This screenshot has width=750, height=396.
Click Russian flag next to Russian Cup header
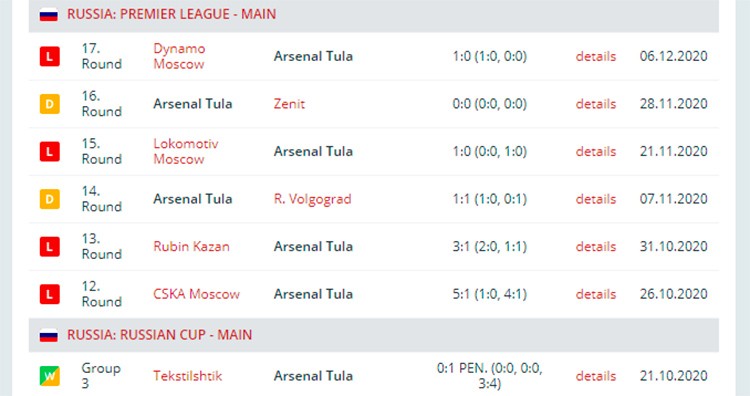tap(48, 335)
